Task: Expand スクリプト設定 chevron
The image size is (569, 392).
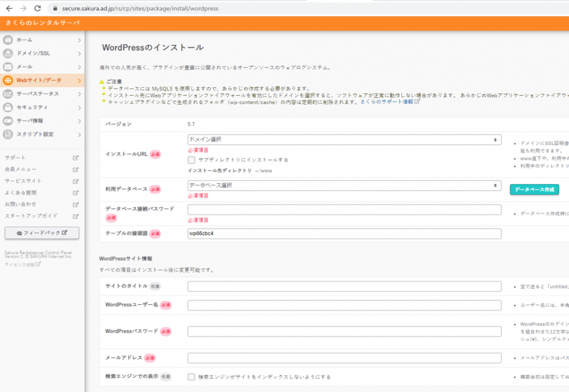Action: pyautogui.click(x=79, y=134)
